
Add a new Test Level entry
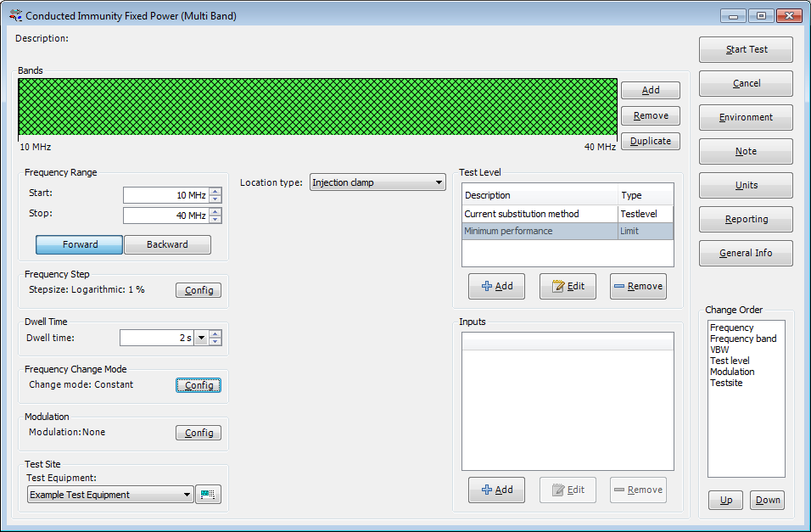click(496, 286)
